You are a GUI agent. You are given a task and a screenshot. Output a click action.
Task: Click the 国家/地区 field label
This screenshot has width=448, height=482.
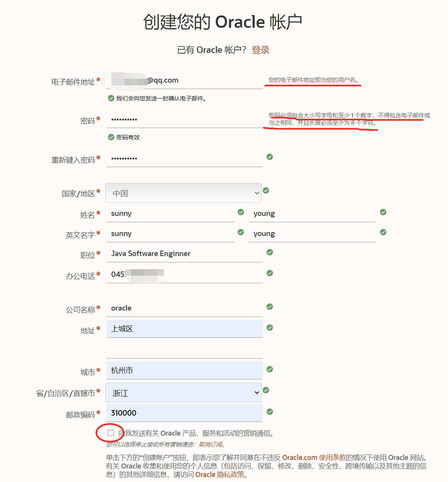coord(78,193)
